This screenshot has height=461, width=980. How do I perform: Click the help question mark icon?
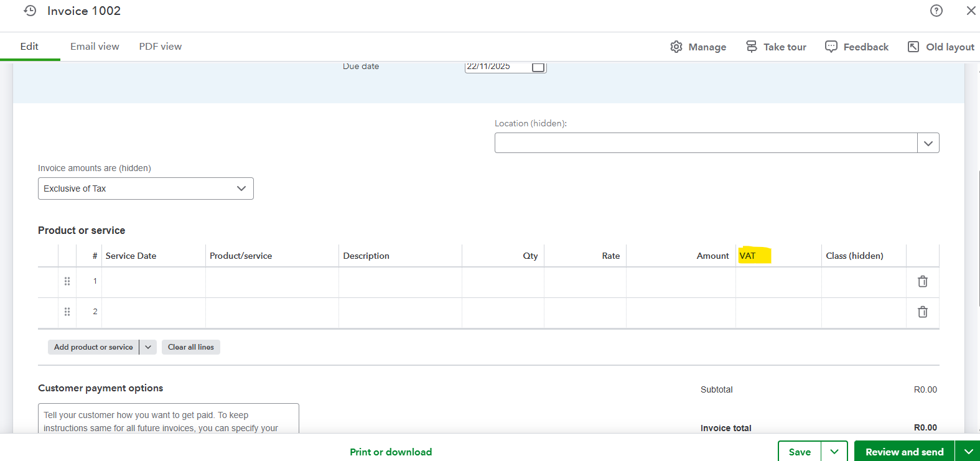(x=936, y=11)
